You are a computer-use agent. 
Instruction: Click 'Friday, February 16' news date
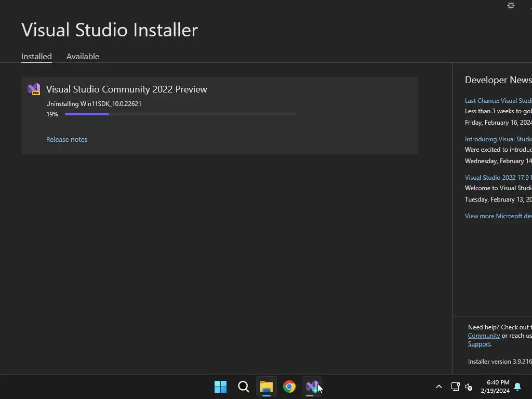click(498, 123)
